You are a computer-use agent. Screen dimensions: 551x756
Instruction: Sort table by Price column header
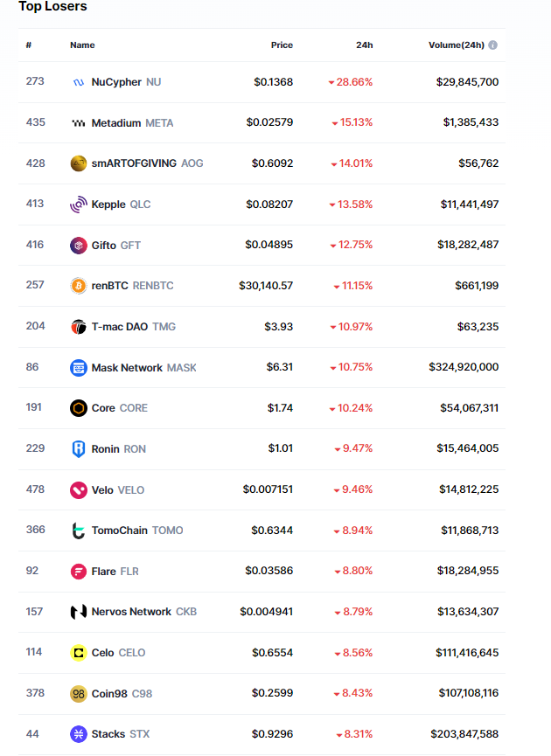click(282, 45)
